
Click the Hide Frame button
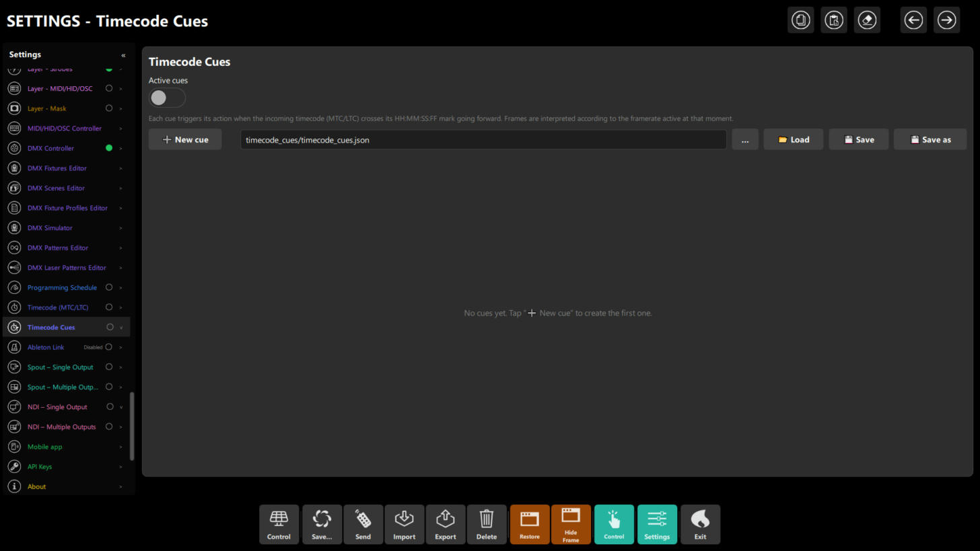(571, 525)
